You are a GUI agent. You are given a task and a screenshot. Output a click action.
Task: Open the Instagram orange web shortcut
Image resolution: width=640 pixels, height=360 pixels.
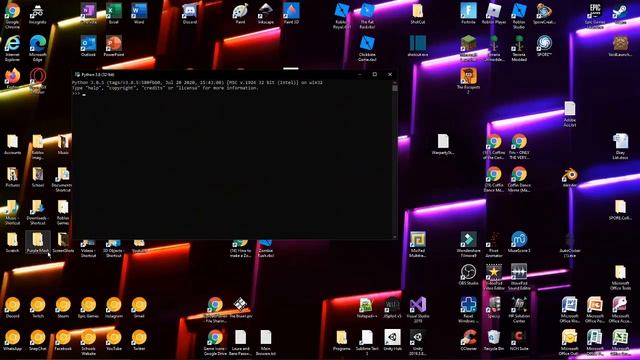[x=113, y=307]
